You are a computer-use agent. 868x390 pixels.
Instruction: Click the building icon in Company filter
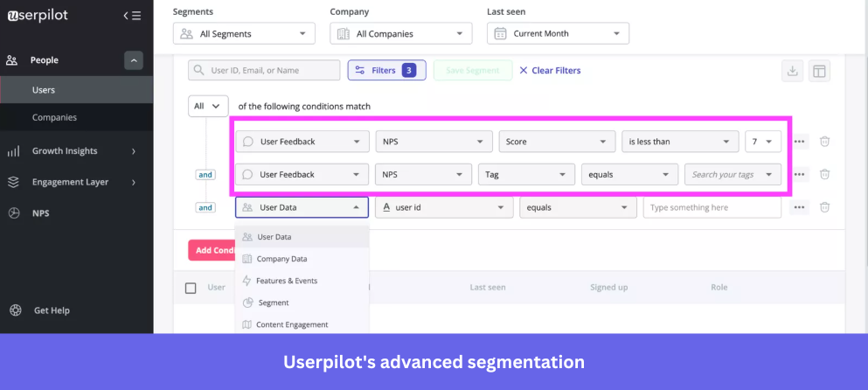344,34
